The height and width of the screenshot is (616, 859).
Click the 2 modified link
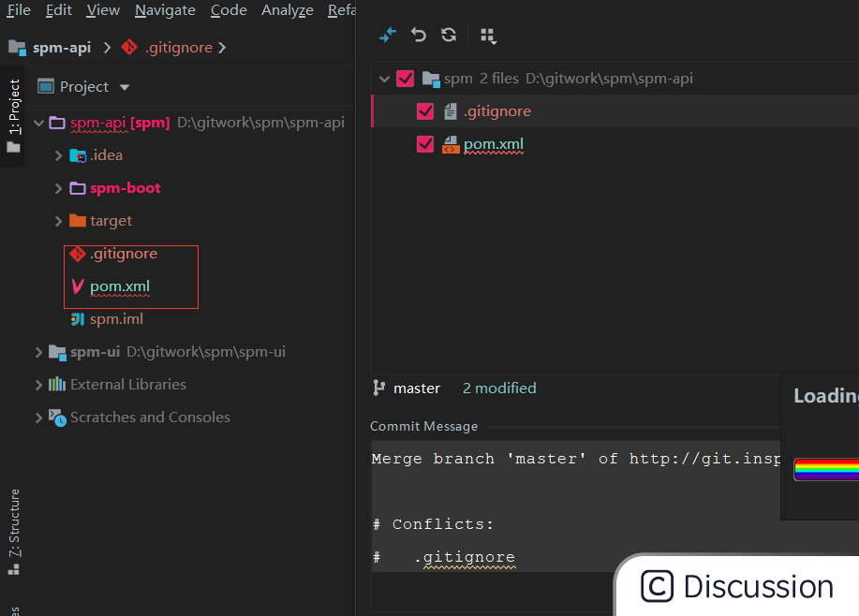[499, 389]
